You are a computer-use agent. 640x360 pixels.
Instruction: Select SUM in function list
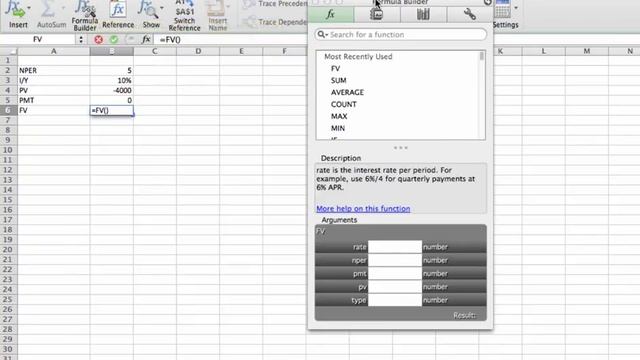click(x=339, y=80)
